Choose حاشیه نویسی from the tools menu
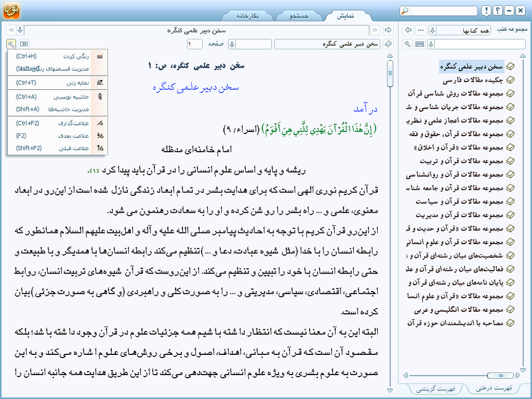 click(57, 97)
